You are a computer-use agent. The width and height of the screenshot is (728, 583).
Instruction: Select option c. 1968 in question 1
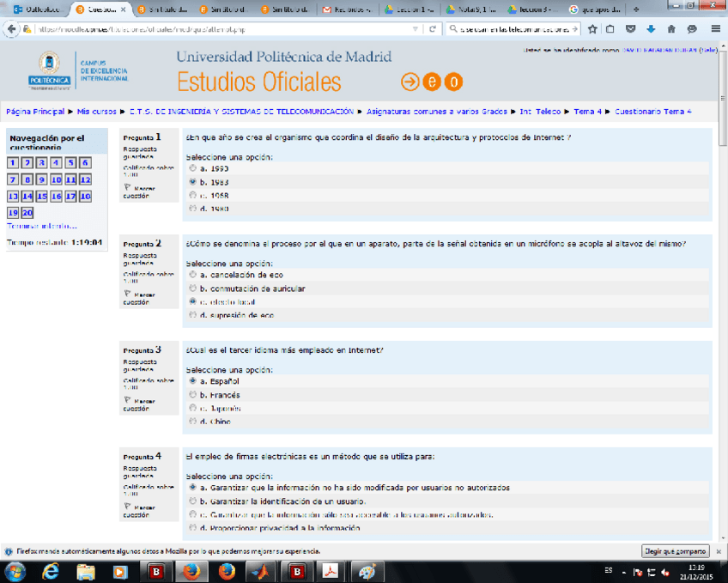pos(192,195)
